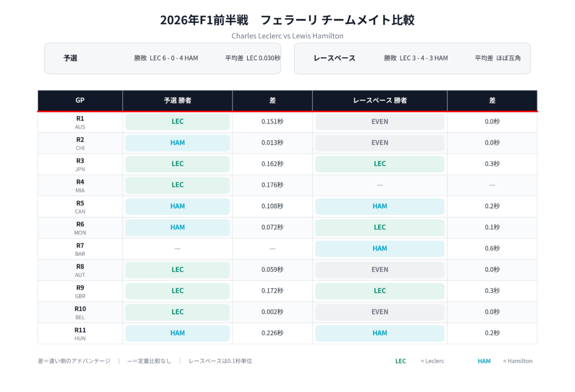Click LEC qualifying badge in R8 row

177,270
